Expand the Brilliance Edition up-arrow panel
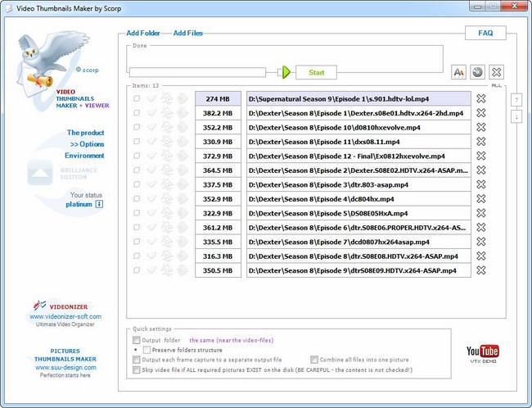This screenshot has height=408, width=532. coord(40,171)
